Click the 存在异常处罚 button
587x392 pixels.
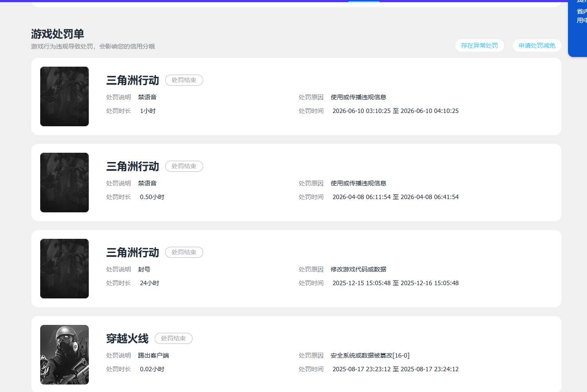click(x=479, y=45)
